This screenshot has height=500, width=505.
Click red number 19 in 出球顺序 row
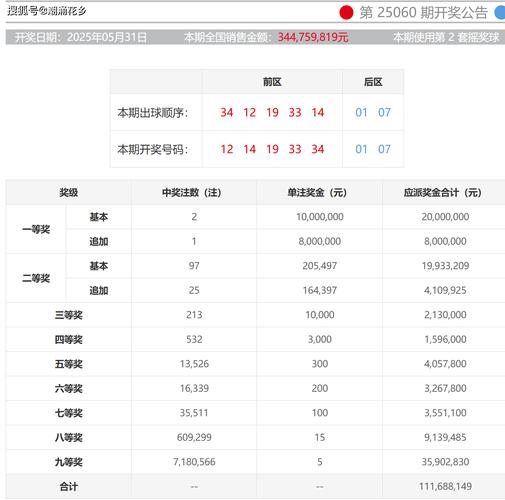click(272, 112)
